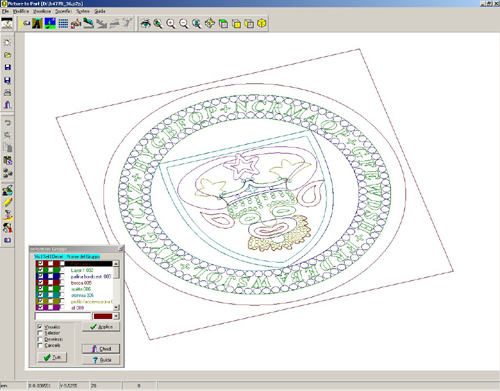500x391 pixels.
Task: Click the zoom extents magnifier icon
Action: tap(197, 23)
